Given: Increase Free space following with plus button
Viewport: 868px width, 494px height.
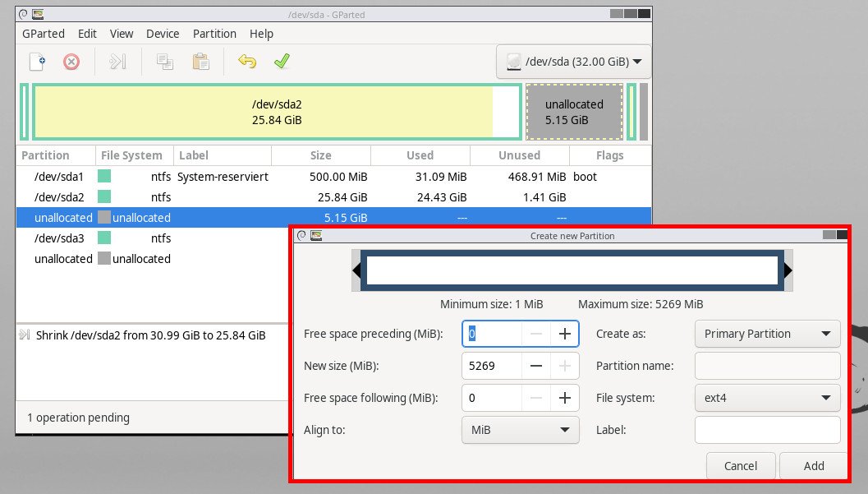Looking at the screenshot, I should coord(565,398).
